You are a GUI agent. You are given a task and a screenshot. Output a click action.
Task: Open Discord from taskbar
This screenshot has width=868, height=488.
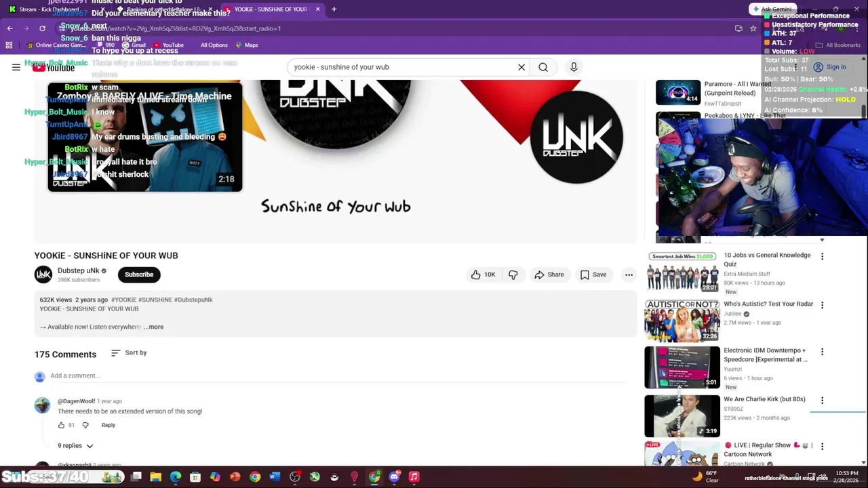394,477
